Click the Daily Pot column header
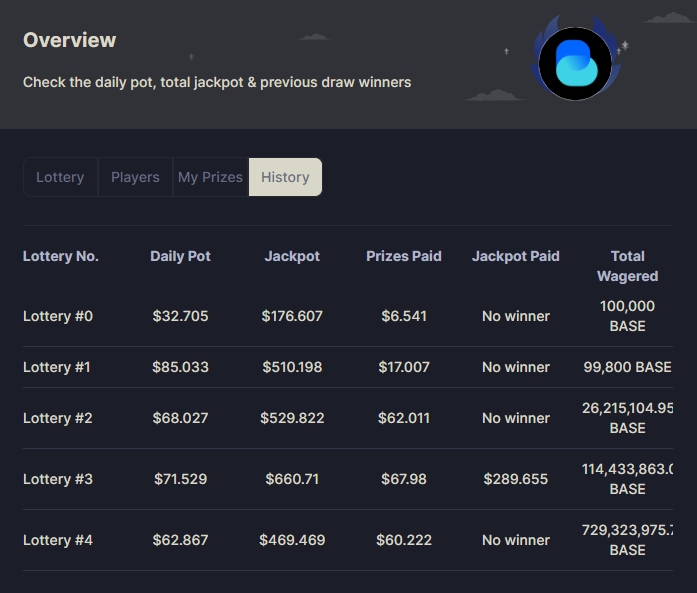697x593 pixels. (x=180, y=256)
